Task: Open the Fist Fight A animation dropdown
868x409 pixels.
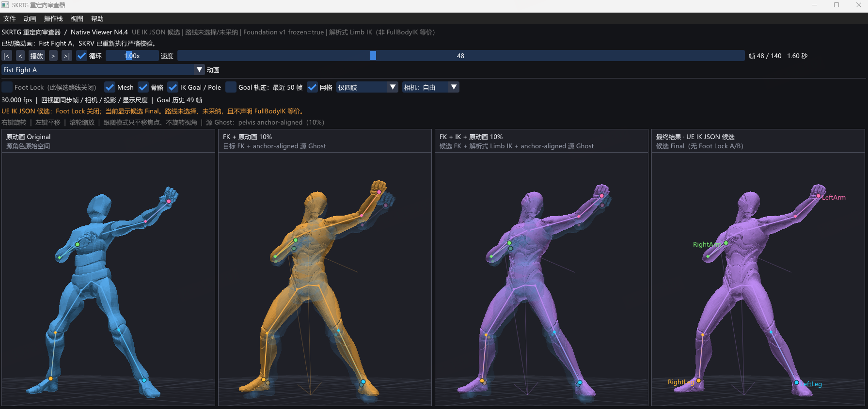Action: 103,70
